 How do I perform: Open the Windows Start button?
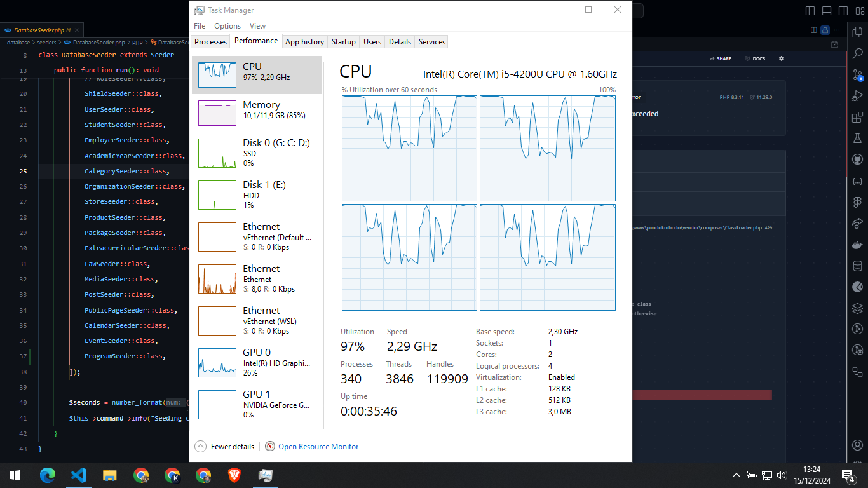click(15, 475)
